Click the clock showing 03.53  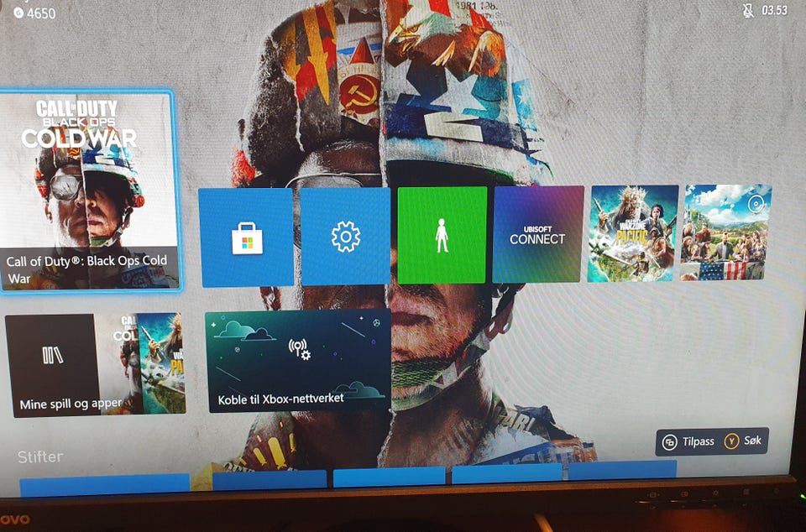click(x=775, y=10)
